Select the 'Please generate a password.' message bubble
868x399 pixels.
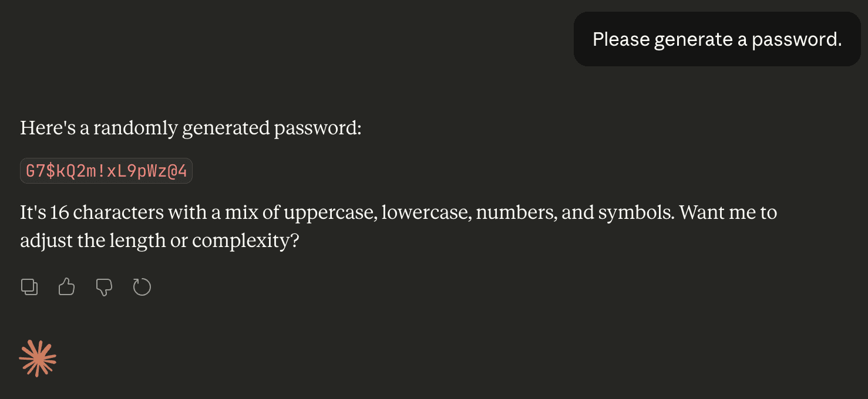pyautogui.click(x=716, y=39)
